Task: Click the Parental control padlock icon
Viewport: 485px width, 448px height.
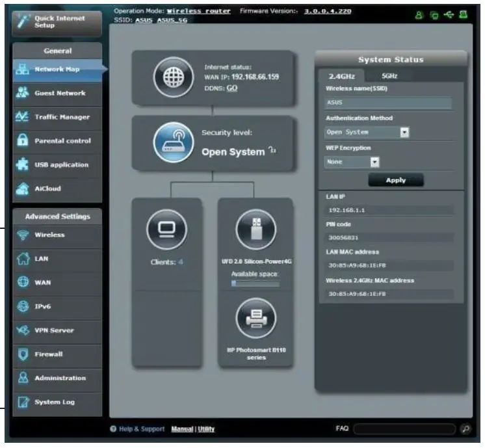Action: (x=22, y=140)
